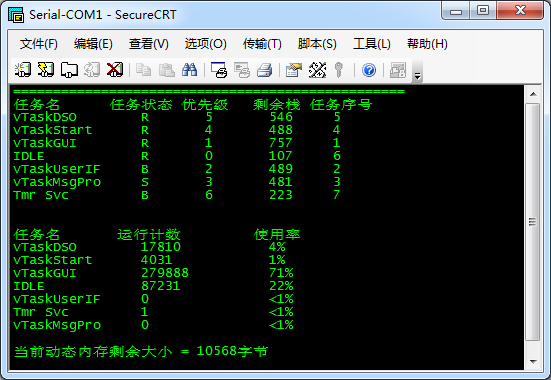
Task: Click the run count 17810
Action: click(x=161, y=247)
